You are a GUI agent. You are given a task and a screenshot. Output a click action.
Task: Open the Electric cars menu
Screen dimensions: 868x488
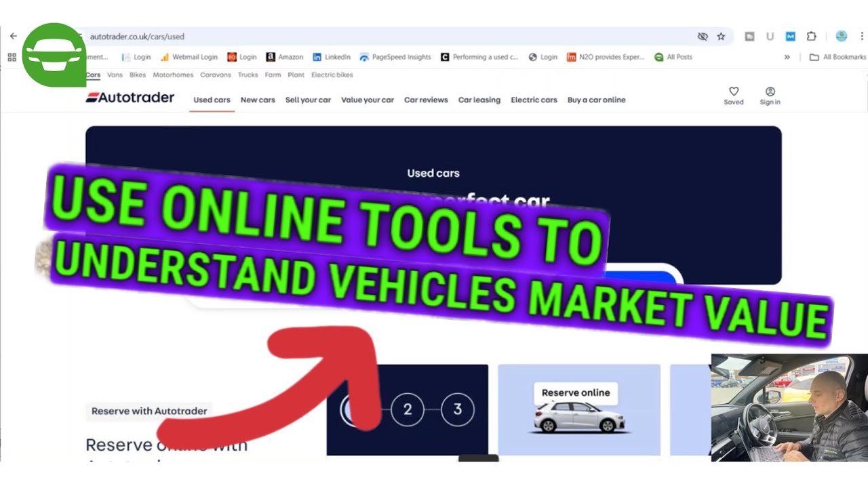[534, 100]
